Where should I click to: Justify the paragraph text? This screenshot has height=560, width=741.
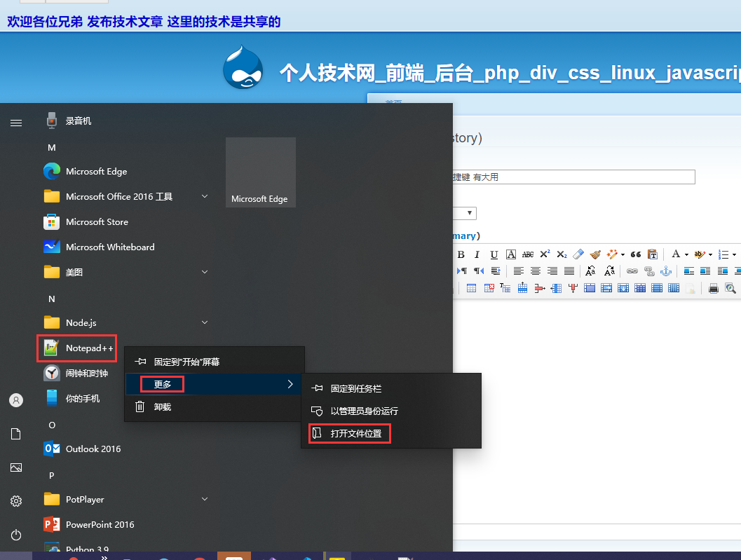click(x=569, y=271)
